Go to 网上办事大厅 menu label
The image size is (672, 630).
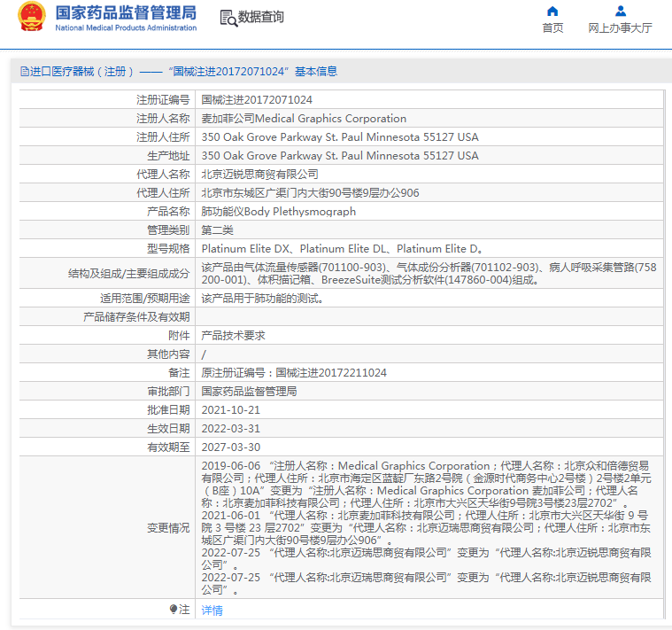click(x=620, y=28)
